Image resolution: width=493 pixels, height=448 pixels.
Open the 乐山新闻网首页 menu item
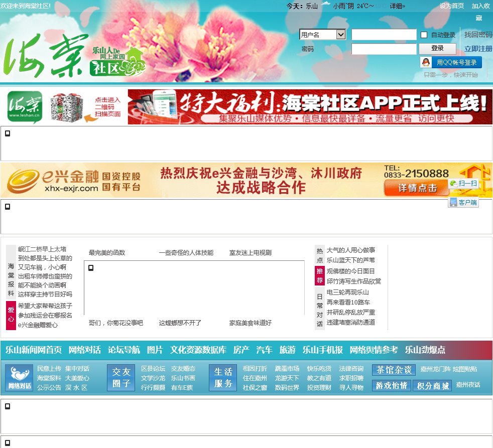click(x=34, y=350)
